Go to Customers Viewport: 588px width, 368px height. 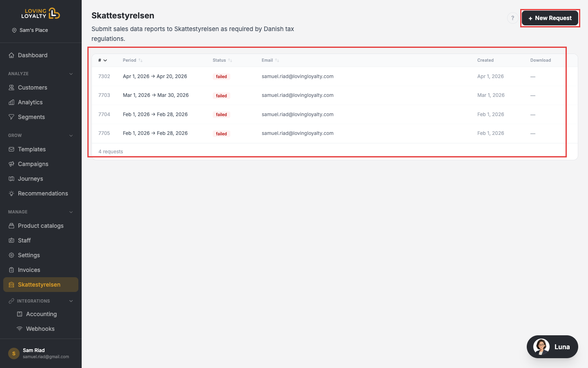(x=41, y=88)
